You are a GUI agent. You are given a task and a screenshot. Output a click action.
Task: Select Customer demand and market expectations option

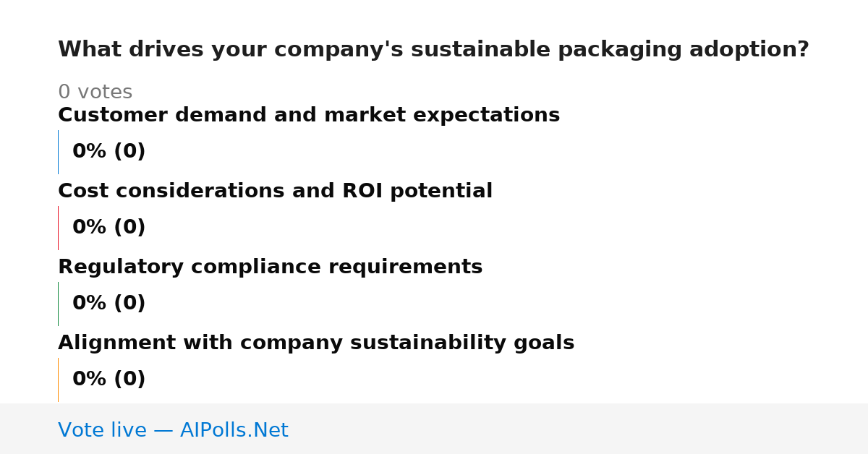tap(309, 116)
